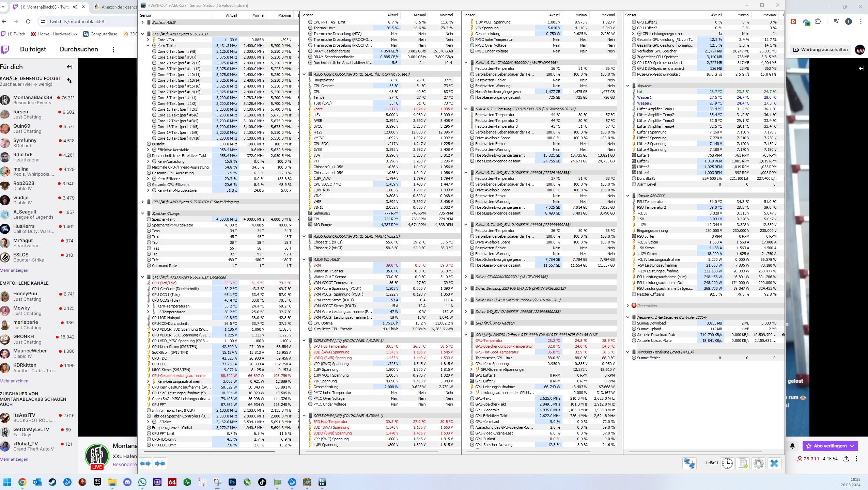
Task: Click the shrink columns arrows button
Action: [x=160, y=463]
